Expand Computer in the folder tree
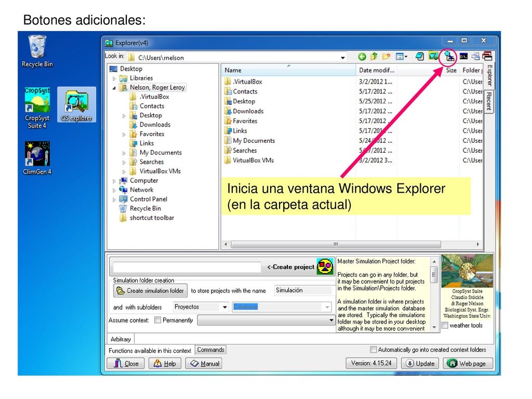 [114, 181]
